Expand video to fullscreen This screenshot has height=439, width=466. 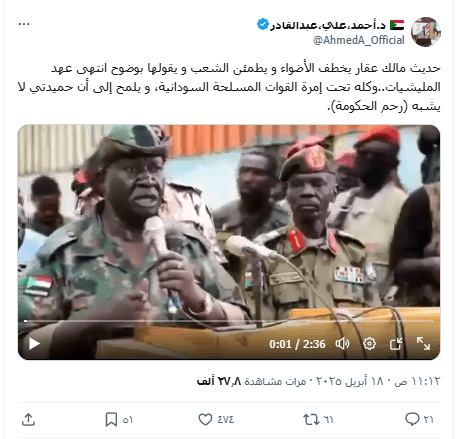coord(423,343)
